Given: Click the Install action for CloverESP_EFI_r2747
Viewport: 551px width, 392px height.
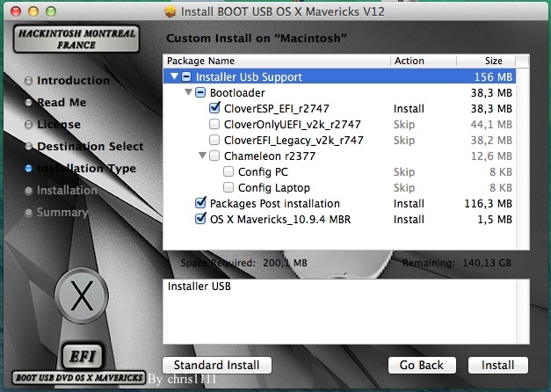Looking at the screenshot, I should pyautogui.click(x=409, y=109).
